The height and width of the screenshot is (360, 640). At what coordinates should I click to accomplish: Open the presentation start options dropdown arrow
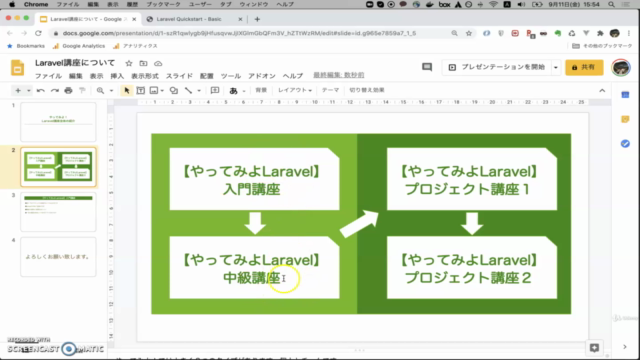pyautogui.click(x=556, y=67)
